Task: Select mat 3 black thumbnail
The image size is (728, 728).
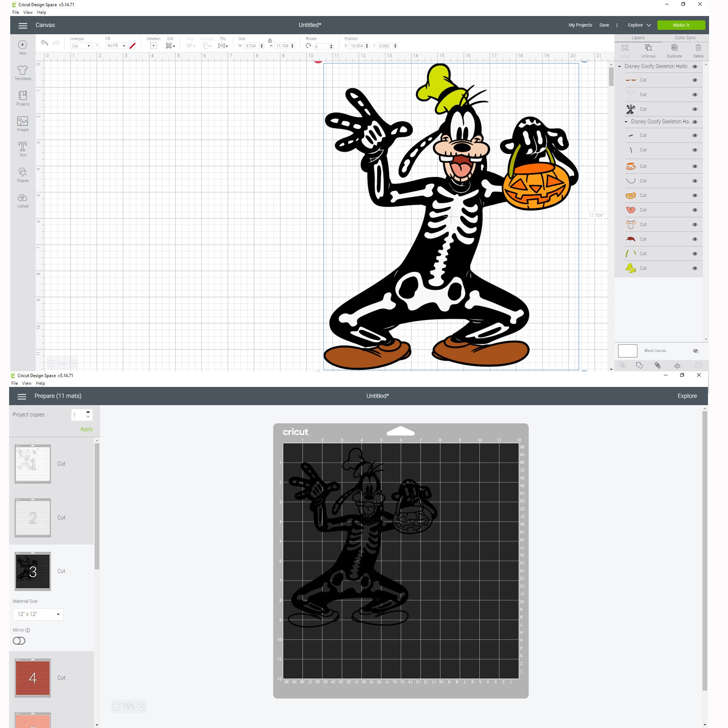Action: point(33,571)
